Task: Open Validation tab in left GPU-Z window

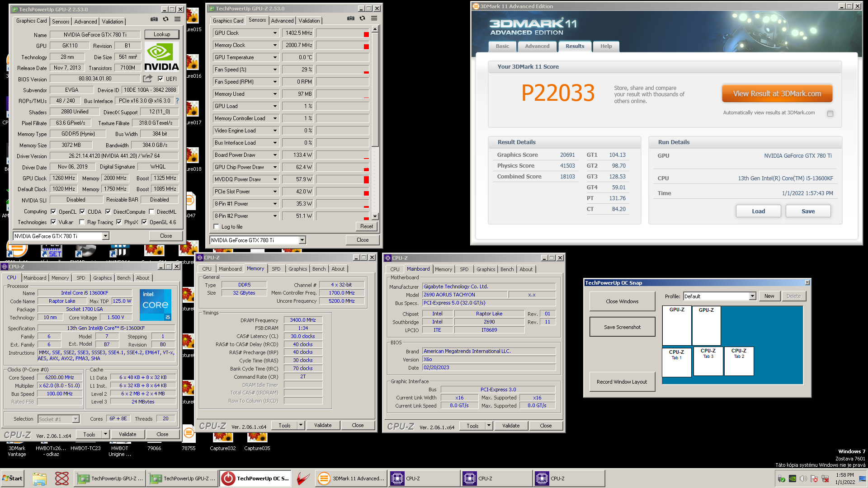Action: 113,21
